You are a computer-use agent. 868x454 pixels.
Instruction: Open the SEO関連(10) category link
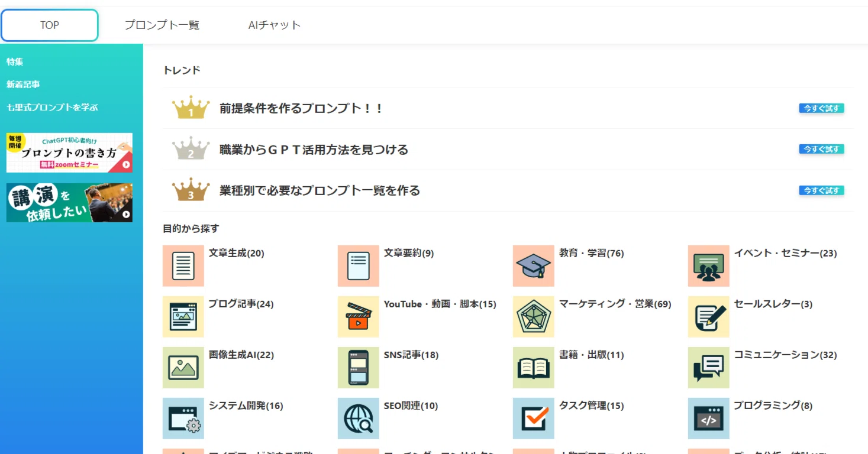point(411,406)
